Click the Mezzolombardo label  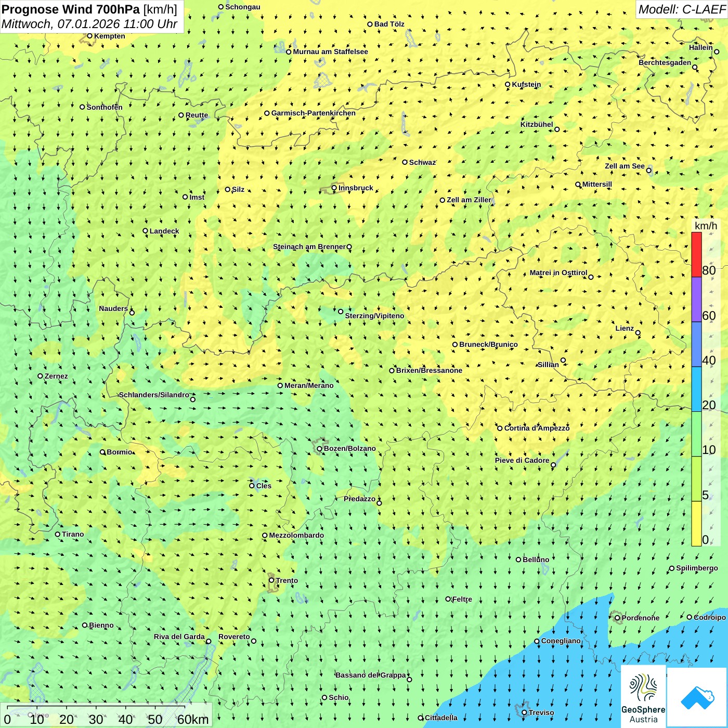296,535
